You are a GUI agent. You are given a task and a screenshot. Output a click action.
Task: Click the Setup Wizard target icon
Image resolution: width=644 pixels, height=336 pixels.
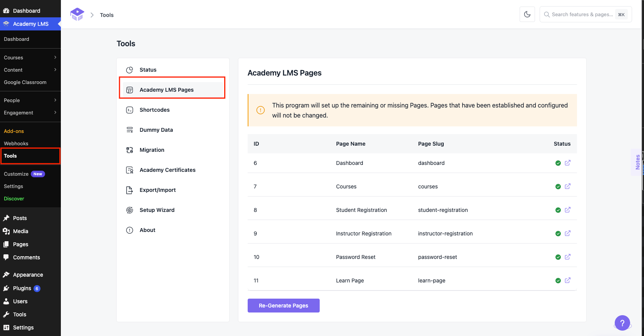tap(130, 210)
